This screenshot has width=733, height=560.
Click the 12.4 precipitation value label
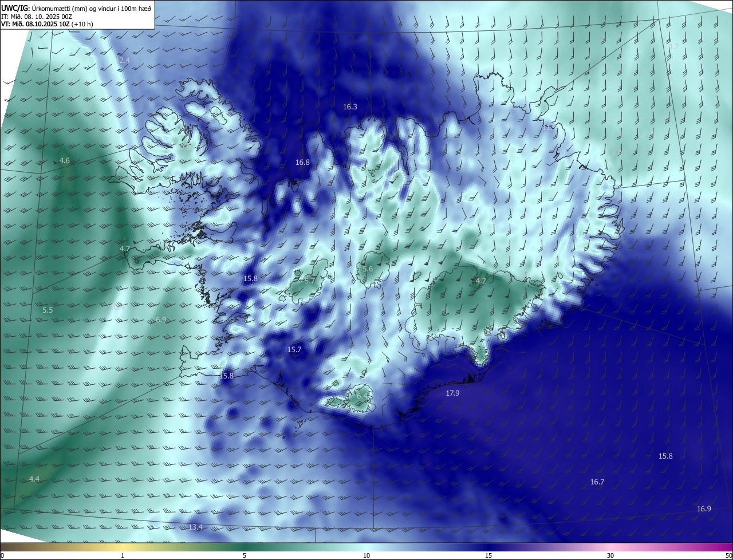click(123, 60)
